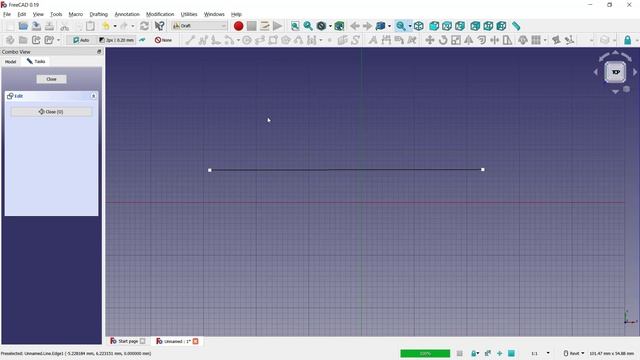Screen dimensions: 640x360
Task: Click the left arrow of navigation cube
Action: [596, 72]
